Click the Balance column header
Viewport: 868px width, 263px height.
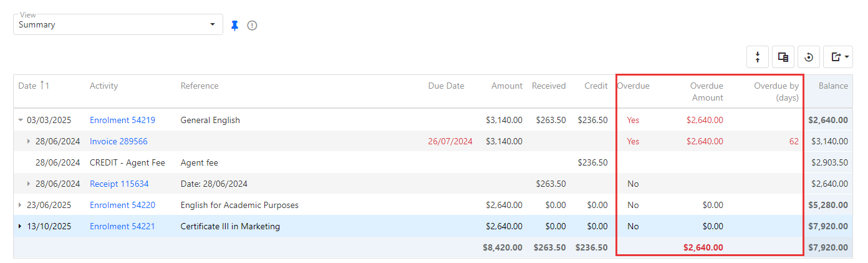click(833, 86)
